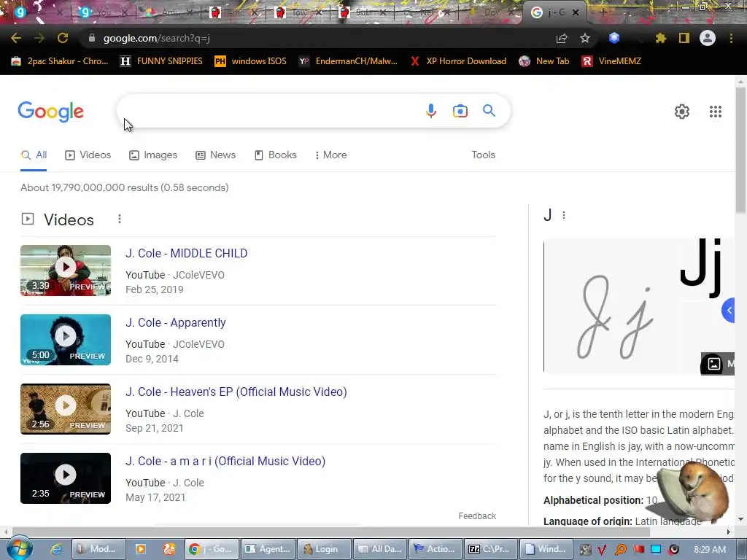Open the search Tools options

[483, 155]
